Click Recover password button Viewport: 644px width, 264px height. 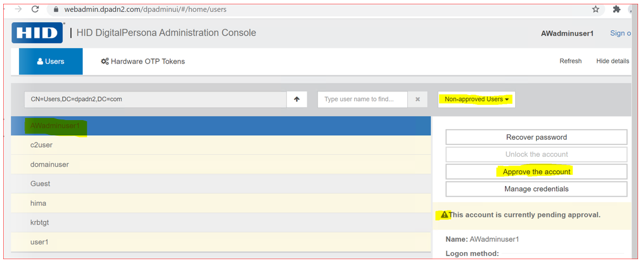click(x=536, y=137)
